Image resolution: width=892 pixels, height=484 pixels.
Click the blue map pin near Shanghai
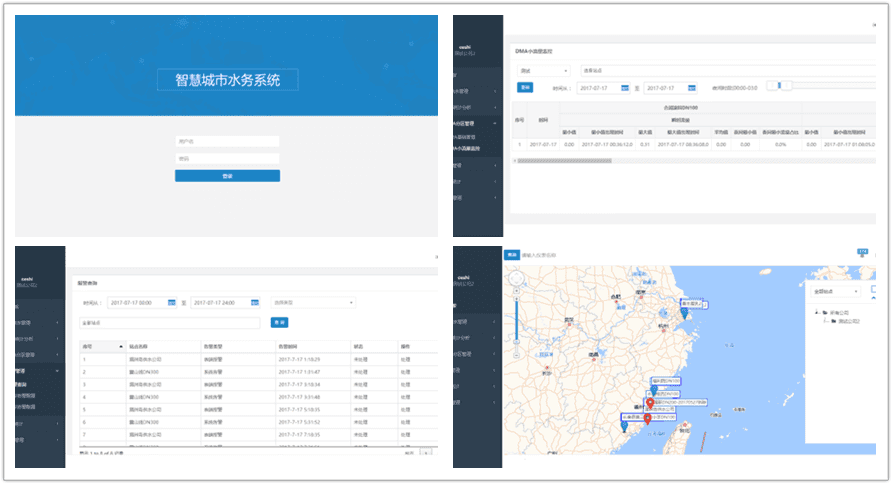coord(684,311)
